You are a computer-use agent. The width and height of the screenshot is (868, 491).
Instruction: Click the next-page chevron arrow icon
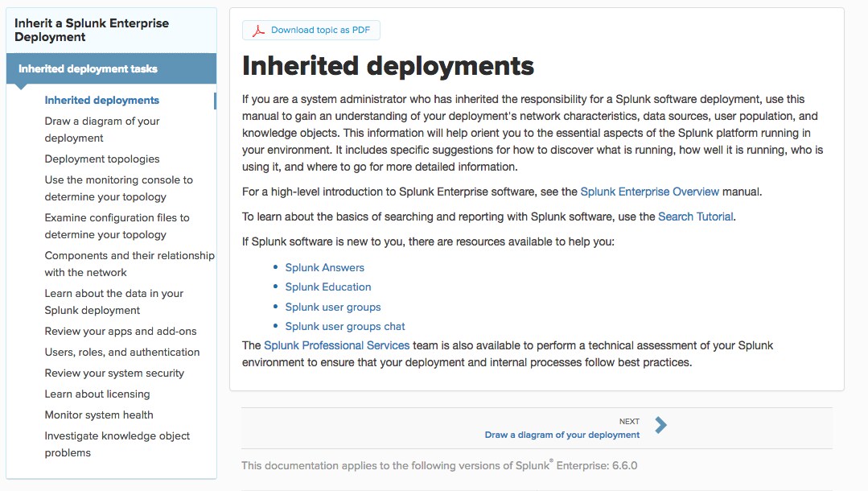pos(661,425)
